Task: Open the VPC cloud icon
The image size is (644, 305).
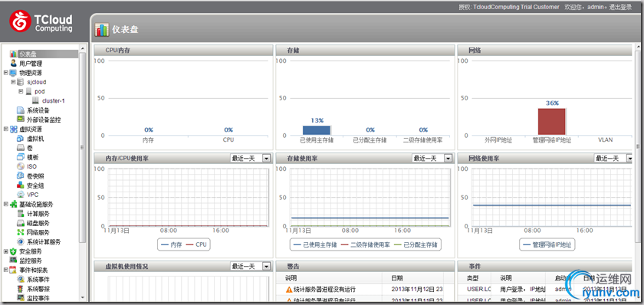Action: [x=21, y=195]
